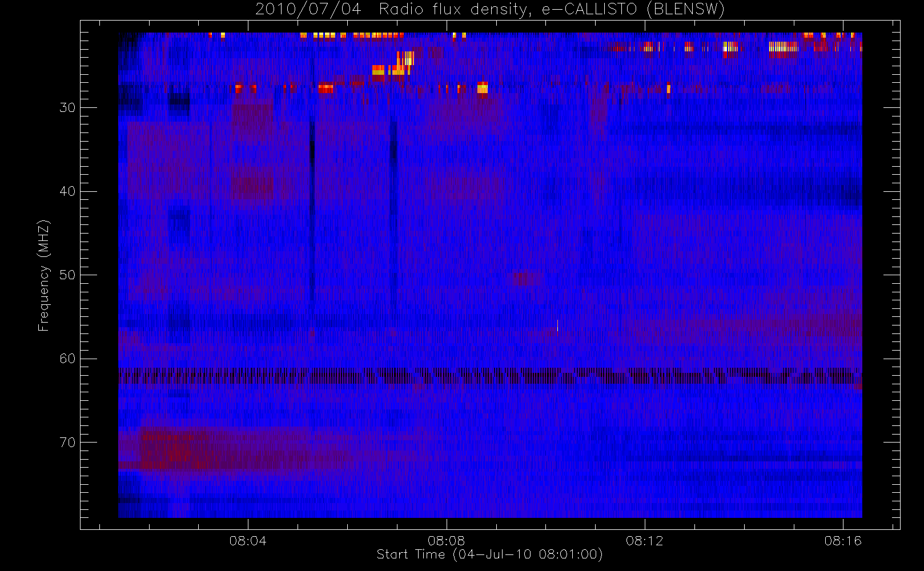Click the 08:16 time tick label
This screenshot has height=571, width=924.
click(x=842, y=541)
